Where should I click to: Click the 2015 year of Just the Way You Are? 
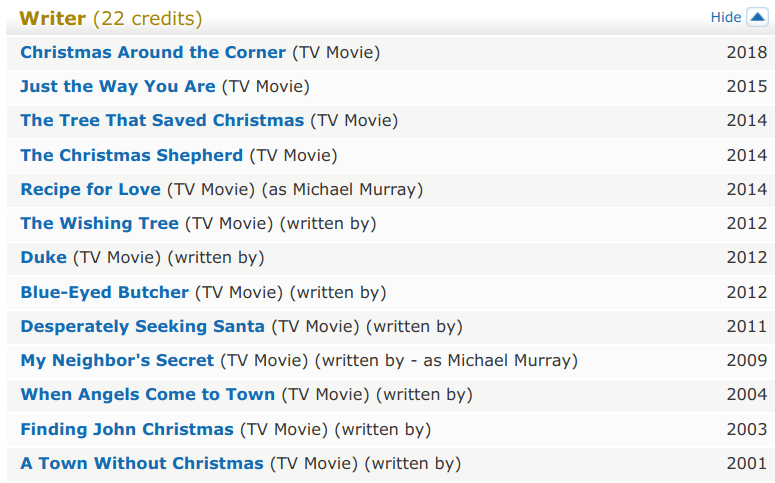tap(746, 86)
